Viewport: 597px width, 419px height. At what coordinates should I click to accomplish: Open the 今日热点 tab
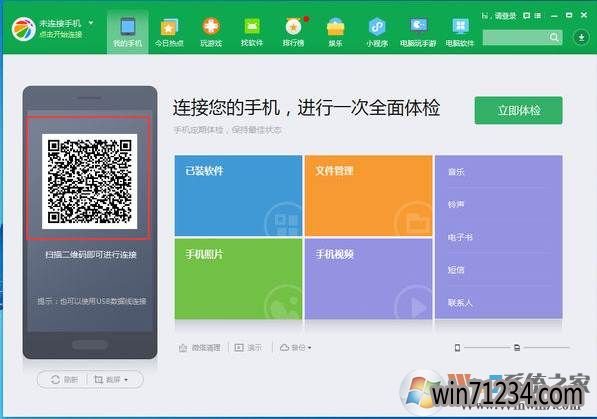[169, 33]
